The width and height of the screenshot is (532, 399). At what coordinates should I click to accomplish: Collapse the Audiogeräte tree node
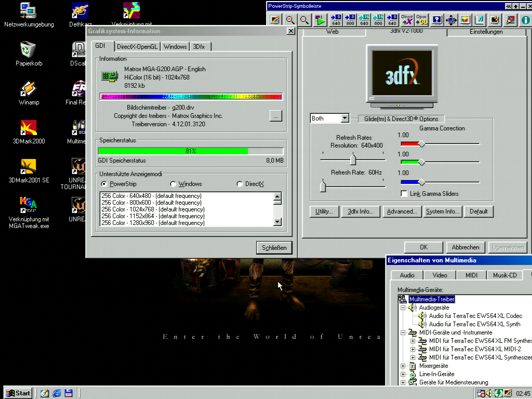[x=403, y=308]
